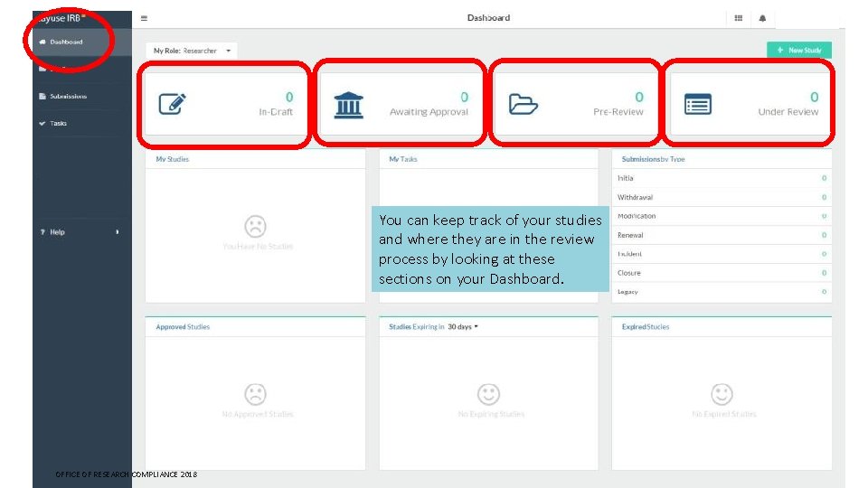Click the Submissions document icon
868x488 pixels.
[42, 97]
